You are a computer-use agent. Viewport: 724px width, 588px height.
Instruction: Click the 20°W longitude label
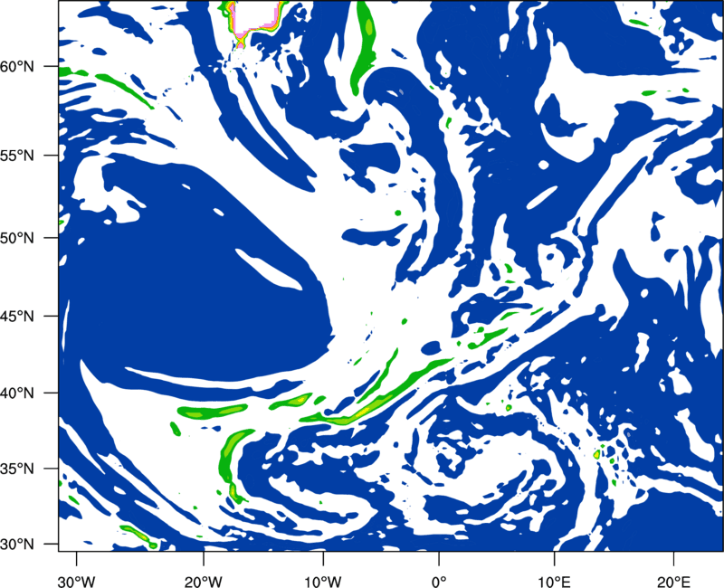(x=204, y=582)
